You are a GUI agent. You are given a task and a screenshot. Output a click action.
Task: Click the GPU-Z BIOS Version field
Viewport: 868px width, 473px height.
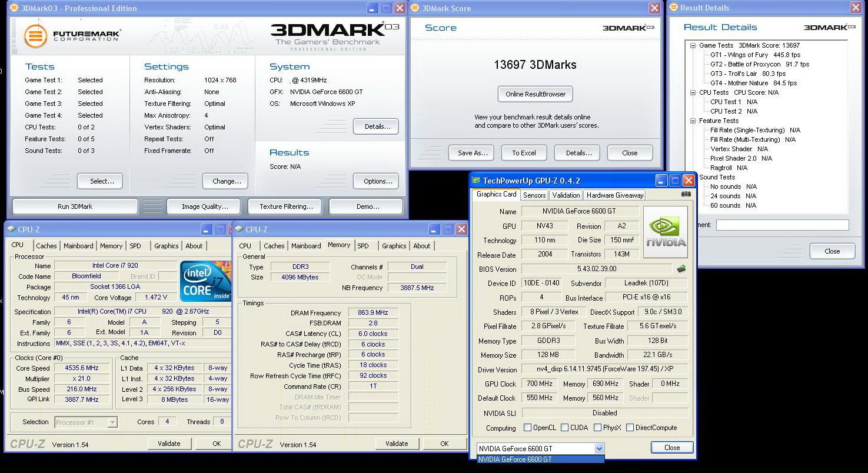pos(597,269)
